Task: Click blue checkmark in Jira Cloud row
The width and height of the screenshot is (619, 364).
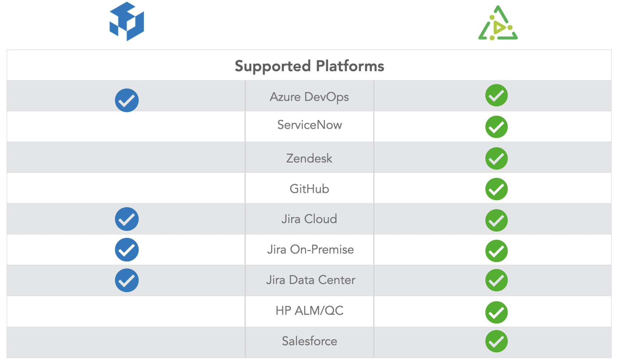Action: (127, 219)
